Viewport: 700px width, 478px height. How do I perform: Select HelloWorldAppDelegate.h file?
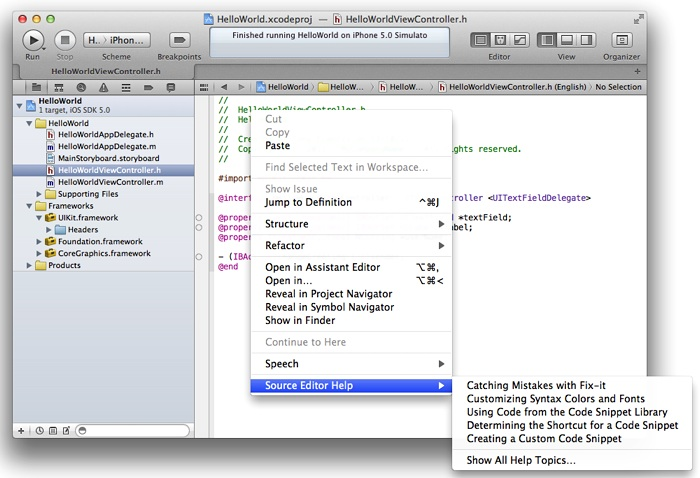(104, 135)
